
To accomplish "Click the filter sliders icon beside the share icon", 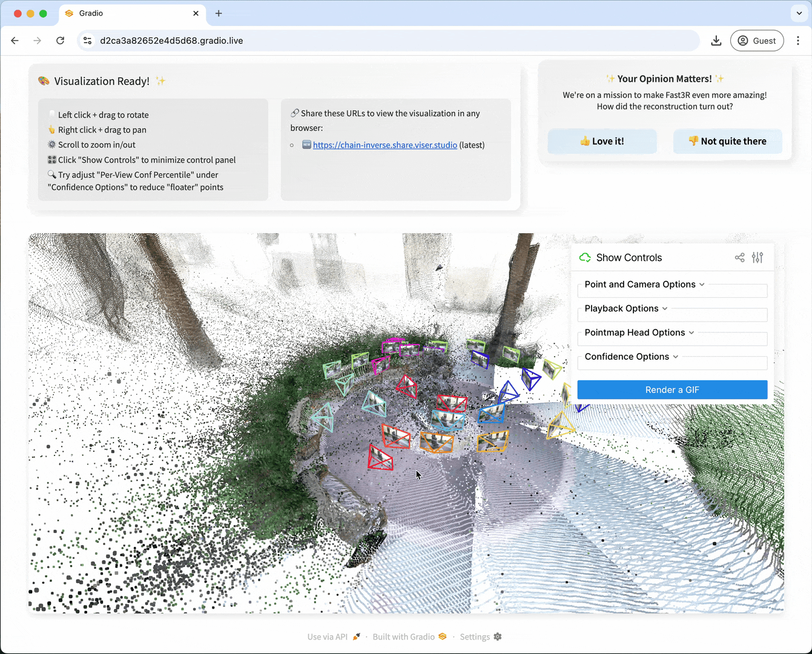I will pyautogui.click(x=757, y=257).
